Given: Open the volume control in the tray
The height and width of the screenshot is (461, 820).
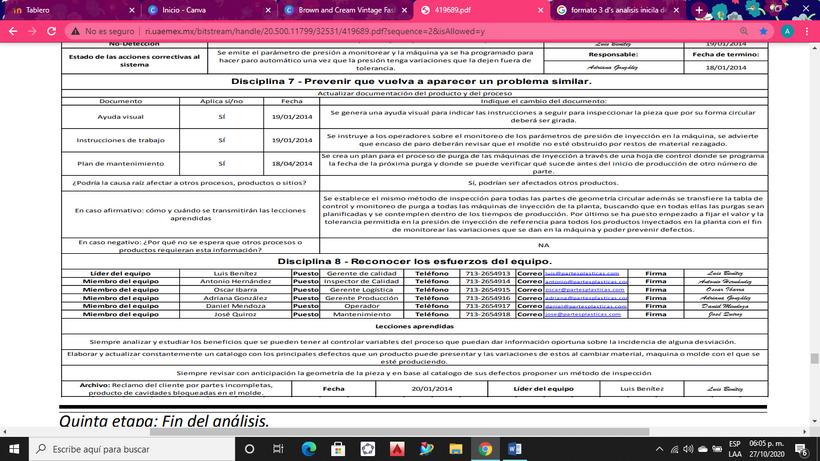Looking at the screenshot, I should pos(688,449).
